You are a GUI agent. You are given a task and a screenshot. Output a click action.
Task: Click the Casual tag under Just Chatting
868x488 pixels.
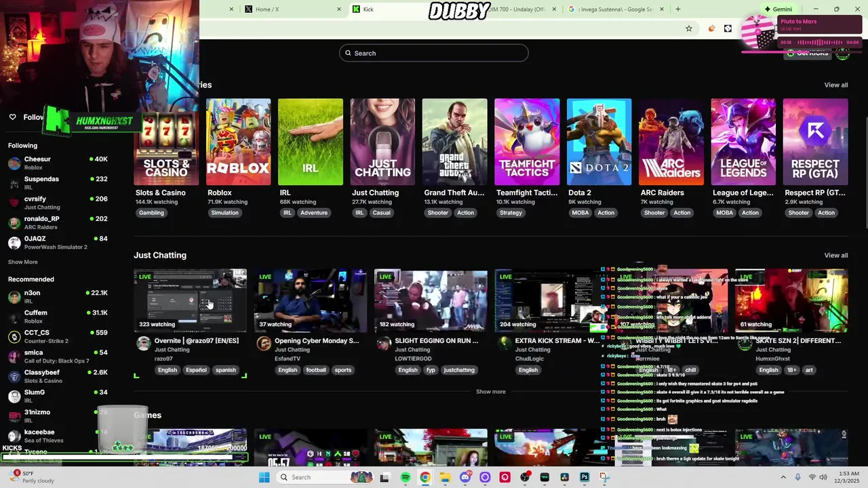(x=381, y=213)
